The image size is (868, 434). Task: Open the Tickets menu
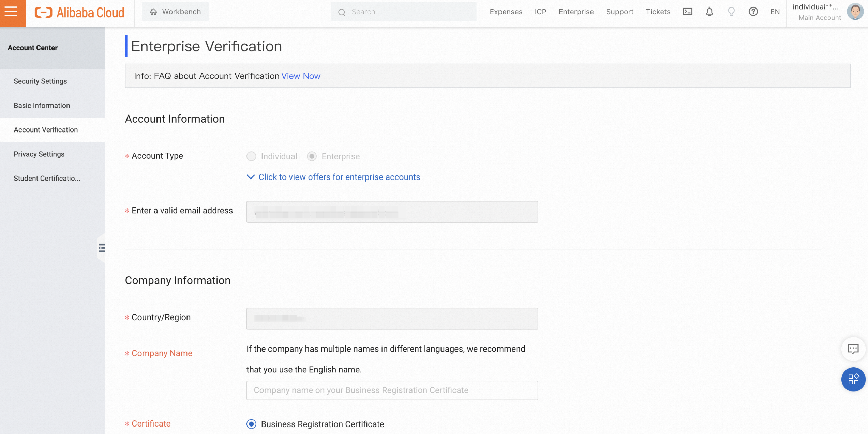click(x=658, y=12)
